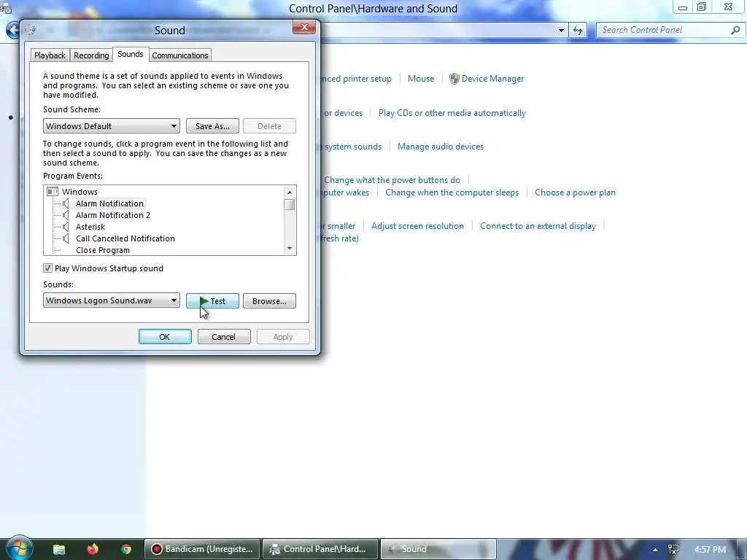The width and height of the screenshot is (747, 560).
Task: Open Change when the computer sleeps
Action: point(452,192)
